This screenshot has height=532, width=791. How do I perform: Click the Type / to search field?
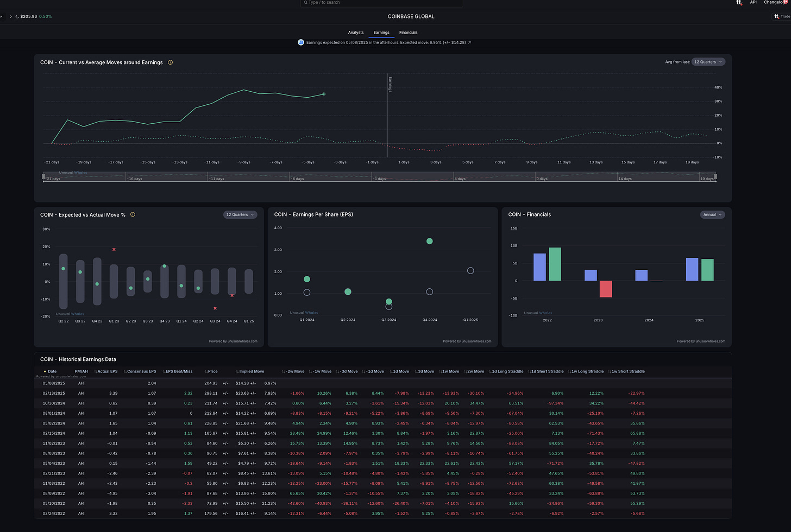pos(381,3)
